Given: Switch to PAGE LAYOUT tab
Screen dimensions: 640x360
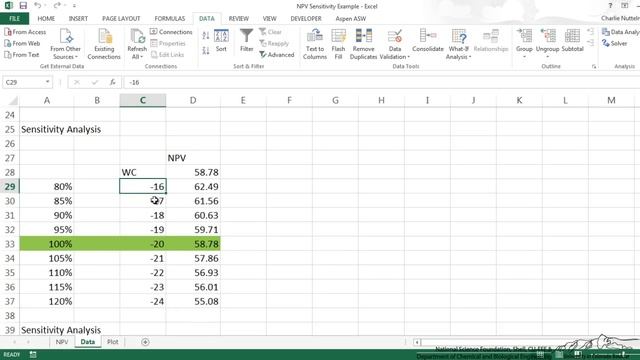Looking at the screenshot, I should [x=121, y=18].
